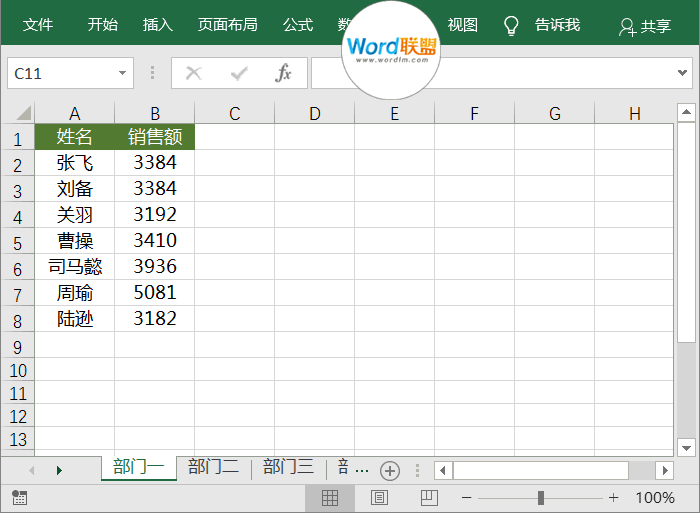Viewport: 700px width, 513px height.
Task: Click the 告诉我 lightbulb icon
Action: (x=511, y=26)
